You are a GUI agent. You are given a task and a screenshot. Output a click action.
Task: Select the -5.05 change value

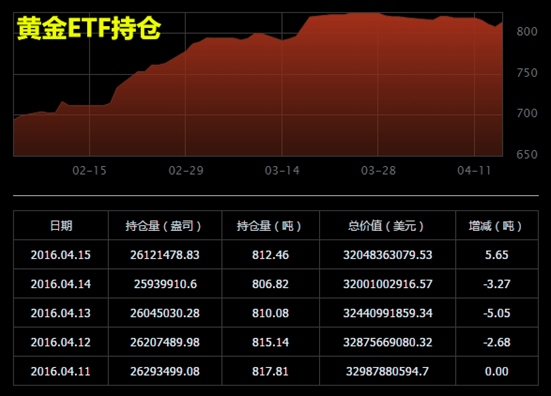click(x=497, y=313)
